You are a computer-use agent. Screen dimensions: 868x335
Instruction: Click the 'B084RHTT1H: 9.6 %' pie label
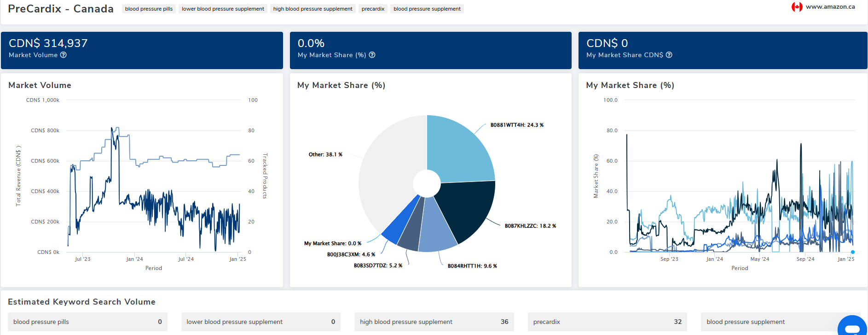tap(472, 266)
